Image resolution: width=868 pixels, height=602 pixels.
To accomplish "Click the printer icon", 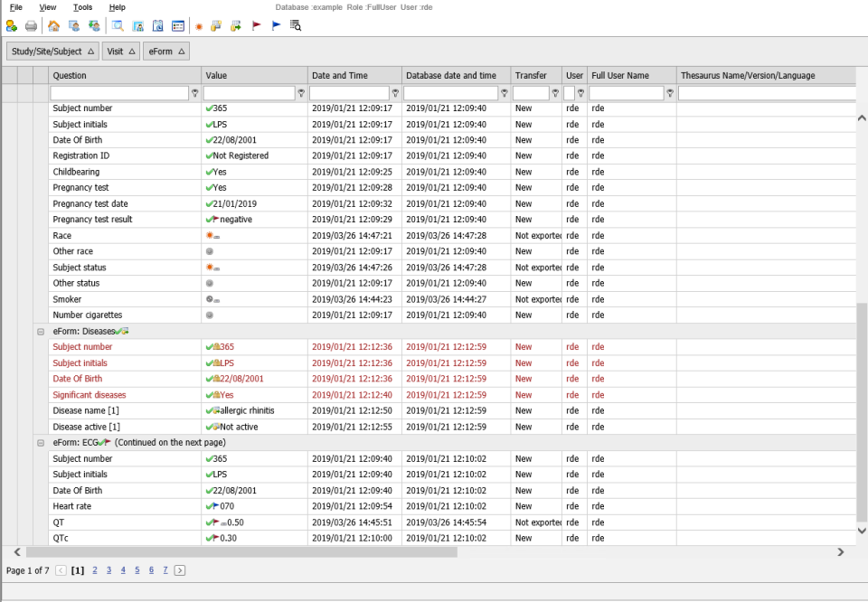I will click(x=31, y=25).
